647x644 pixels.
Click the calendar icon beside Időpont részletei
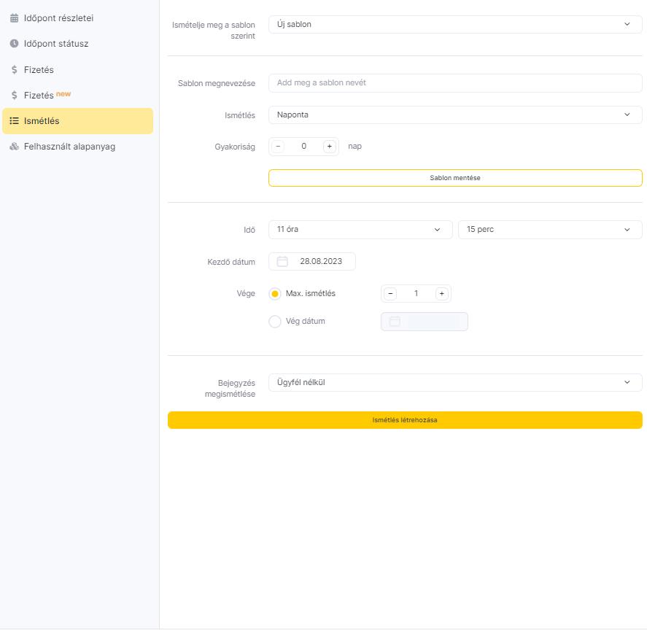pyautogui.click(x=14, y=18)
